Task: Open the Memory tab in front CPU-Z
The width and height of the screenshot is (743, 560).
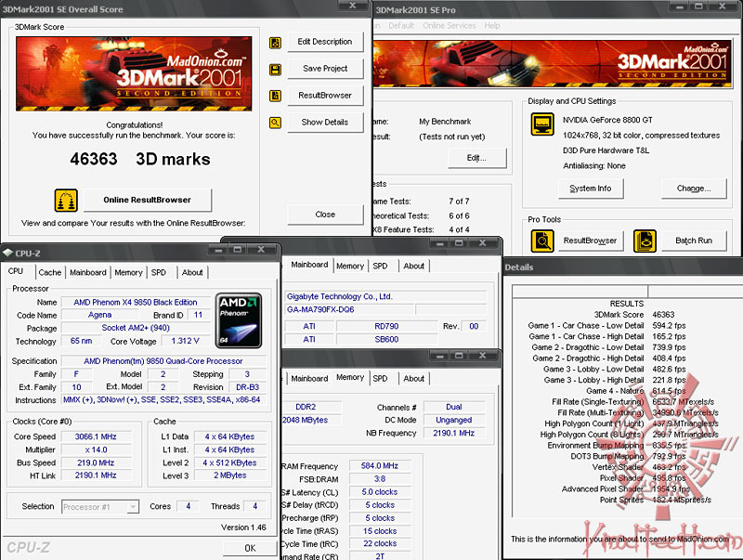Action: tap(128, 272)
